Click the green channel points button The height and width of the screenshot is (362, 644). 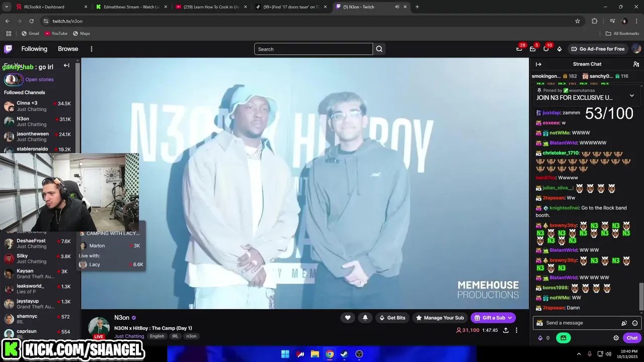tap(563, 338)
